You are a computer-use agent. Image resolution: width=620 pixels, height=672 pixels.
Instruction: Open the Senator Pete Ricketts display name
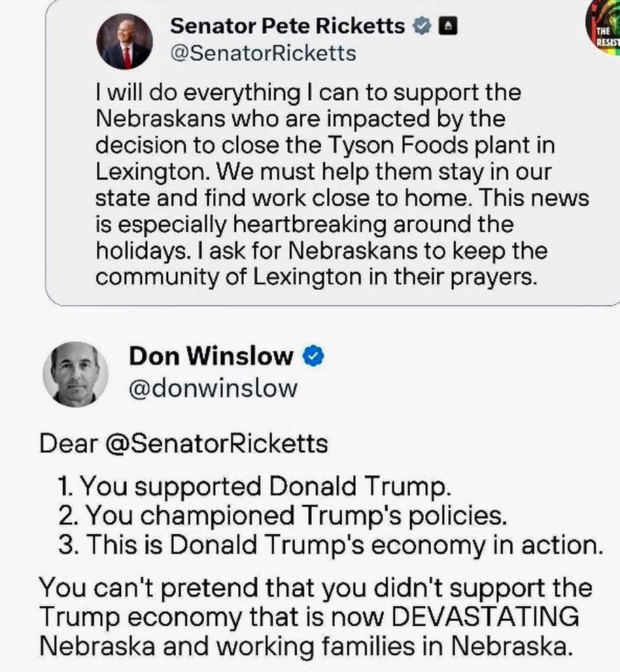point(287,27)
